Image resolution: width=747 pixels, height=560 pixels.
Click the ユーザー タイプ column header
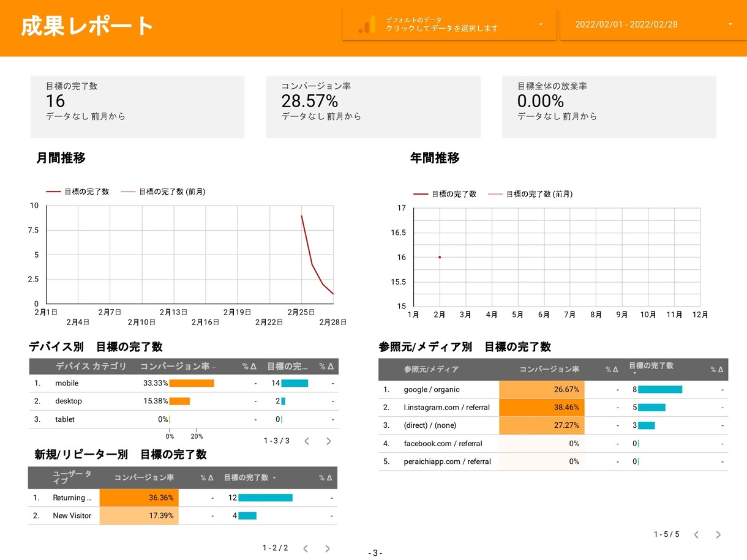point(72,477)
